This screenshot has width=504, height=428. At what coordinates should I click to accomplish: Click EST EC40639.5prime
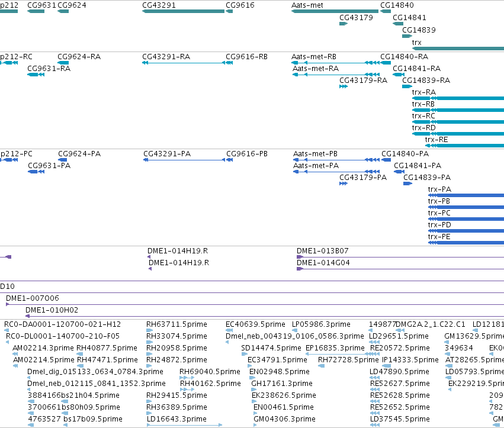[255, 324]
